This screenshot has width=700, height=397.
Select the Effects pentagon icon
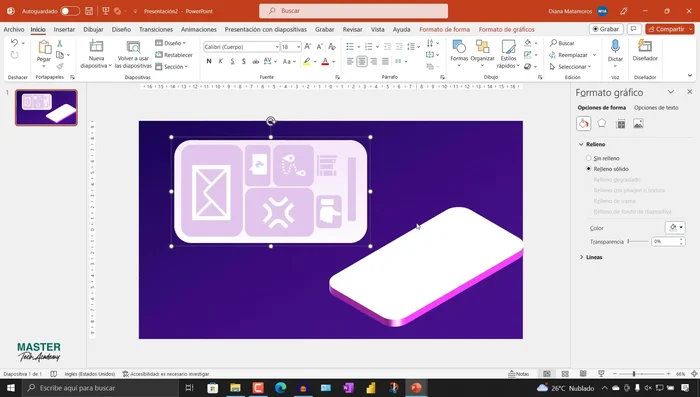pos(602,123)
